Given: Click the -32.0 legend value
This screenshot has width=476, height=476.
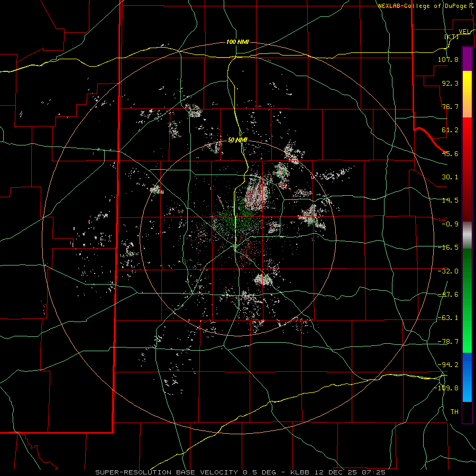Looking at the screenshot, I should (x=448, y=271).
